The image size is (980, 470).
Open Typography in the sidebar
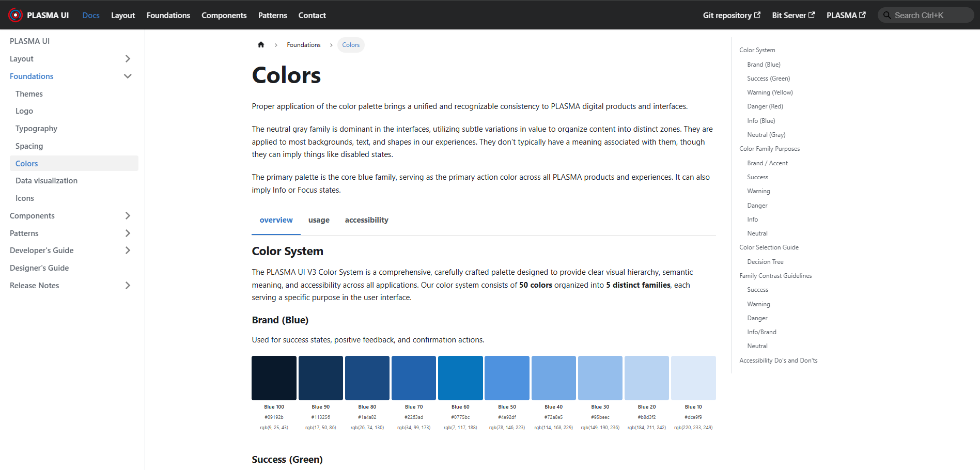pyautogui.click(x=36, y=129)
